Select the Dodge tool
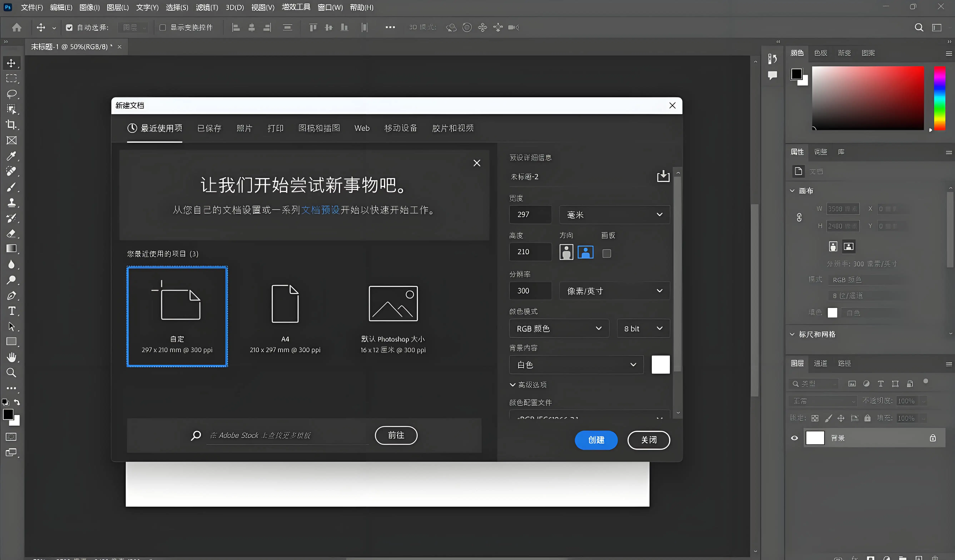The image size is (955, 560). coord(11,280)
